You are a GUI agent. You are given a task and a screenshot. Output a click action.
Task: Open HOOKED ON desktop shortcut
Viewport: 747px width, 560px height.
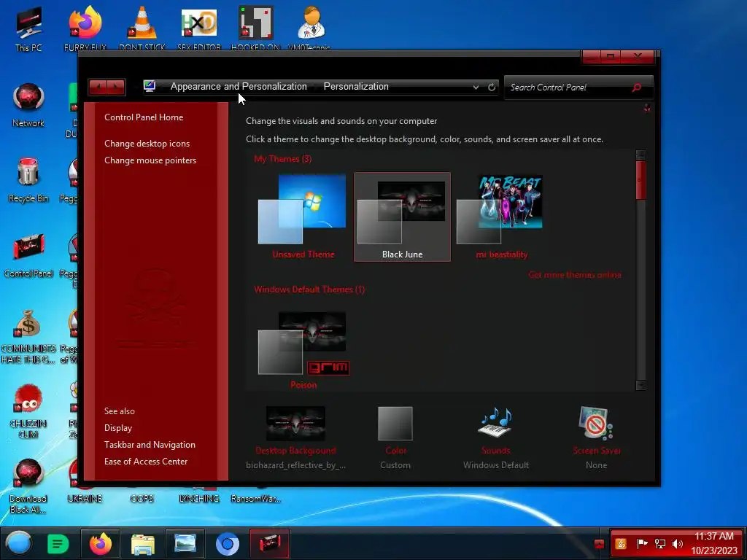pos(256,28)
